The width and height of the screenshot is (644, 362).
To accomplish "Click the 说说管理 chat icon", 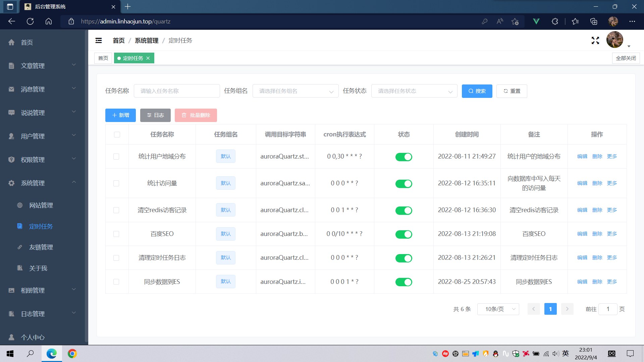I will click(11, 113).
